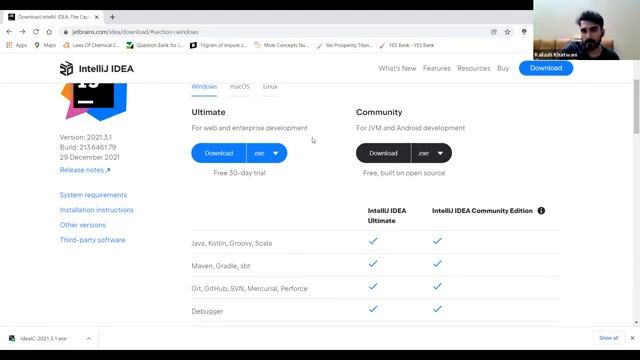Click 'Version: 2021.3.1' text

pos(86,137)
